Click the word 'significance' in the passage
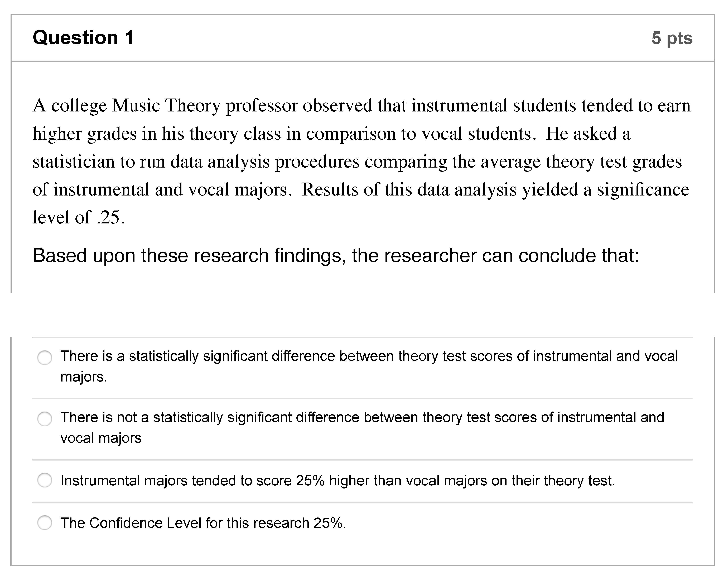The width and height of the screenshot is (728, 572). [x=643, y=190]
